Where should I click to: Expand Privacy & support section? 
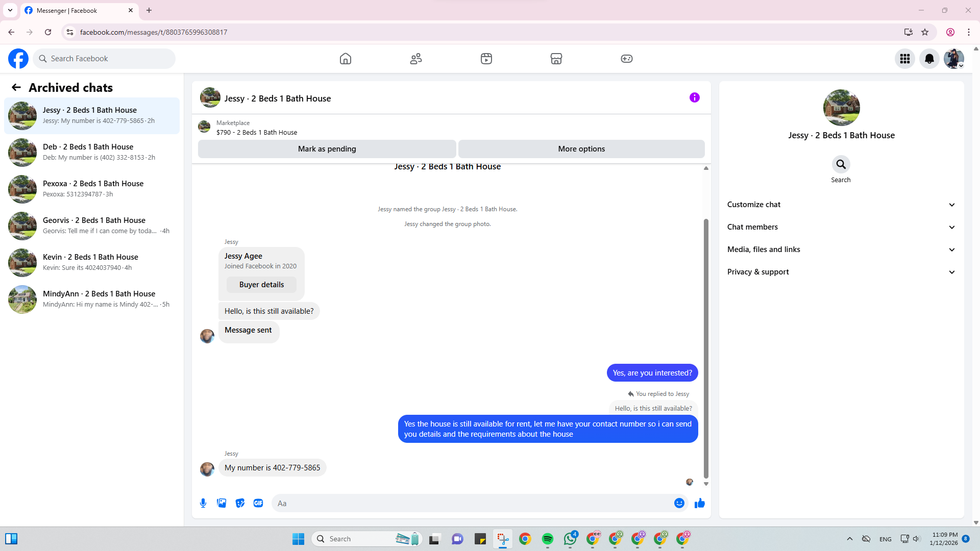tap(841, 272)
